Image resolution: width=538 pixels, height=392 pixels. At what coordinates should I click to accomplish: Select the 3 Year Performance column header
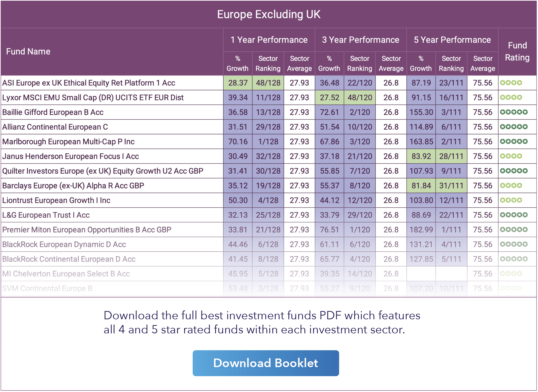pos(360,40)
